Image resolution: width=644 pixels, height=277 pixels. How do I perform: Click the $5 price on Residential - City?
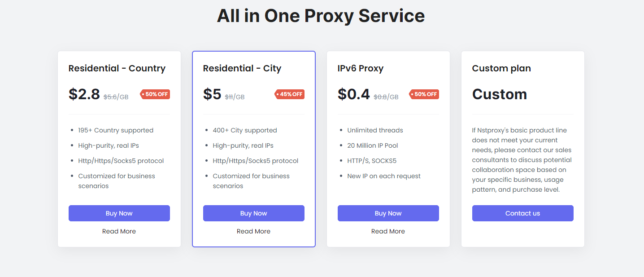click(x=212, y=94)
